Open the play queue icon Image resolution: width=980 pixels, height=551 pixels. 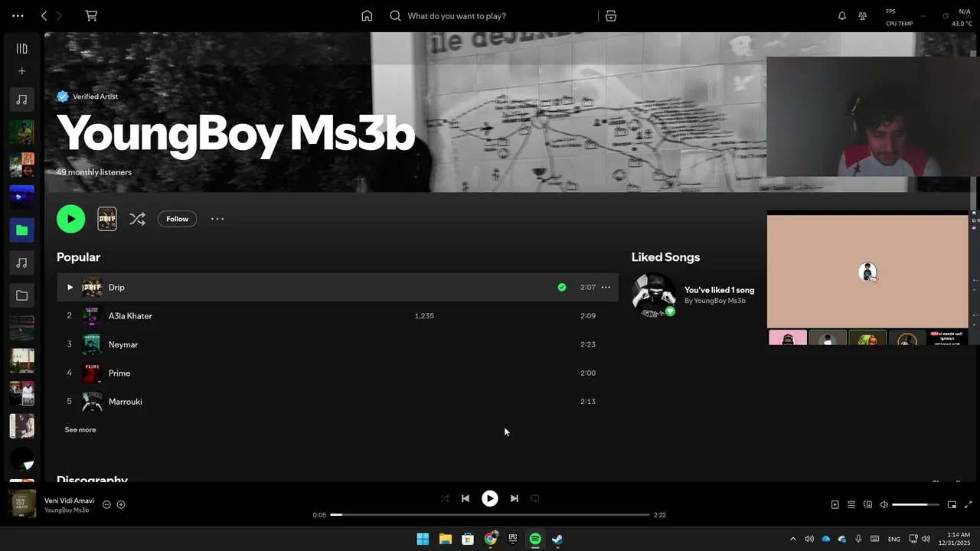pos(851,504)
